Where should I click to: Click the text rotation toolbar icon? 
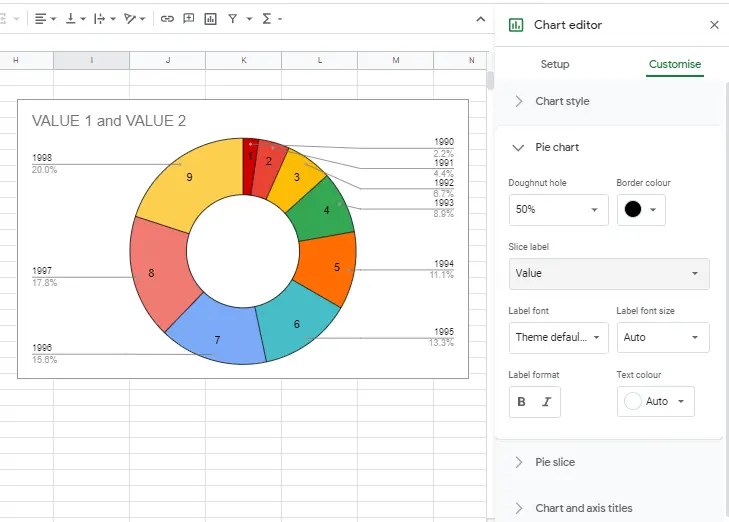(130, 19)
